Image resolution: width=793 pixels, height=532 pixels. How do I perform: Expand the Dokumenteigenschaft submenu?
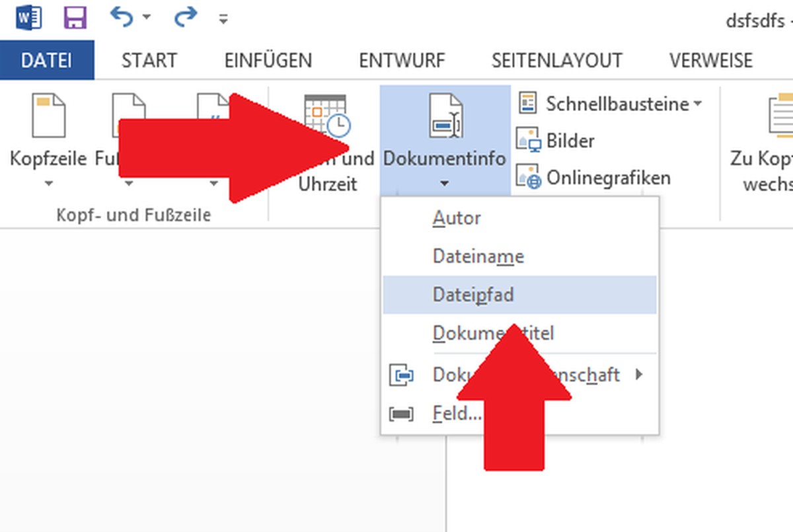point(638,375)
